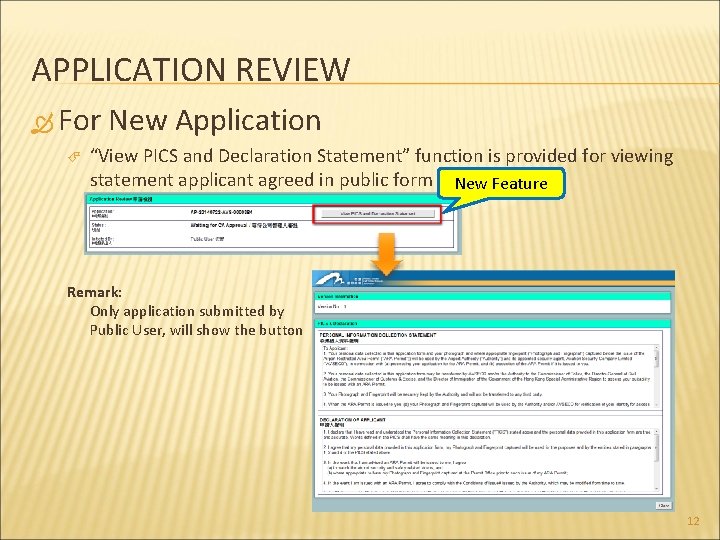Click the 'APPLICATION REVIEW' slide title

191,70
